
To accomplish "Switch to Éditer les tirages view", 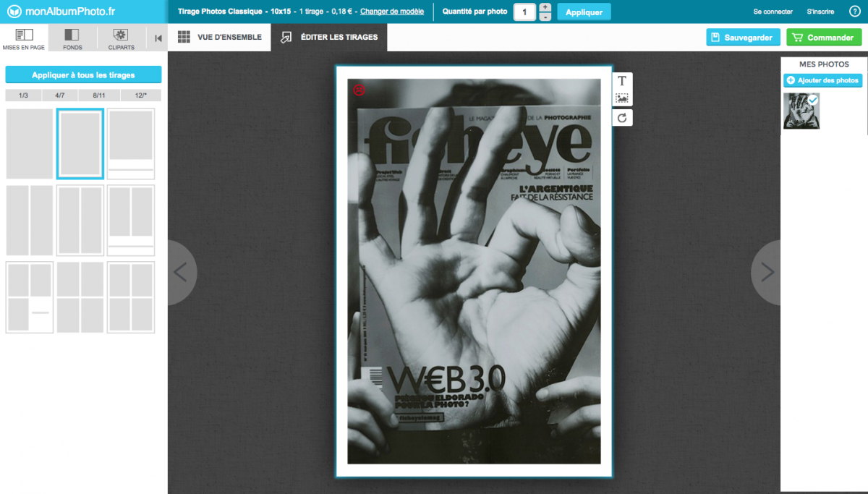I will [329, 37].
